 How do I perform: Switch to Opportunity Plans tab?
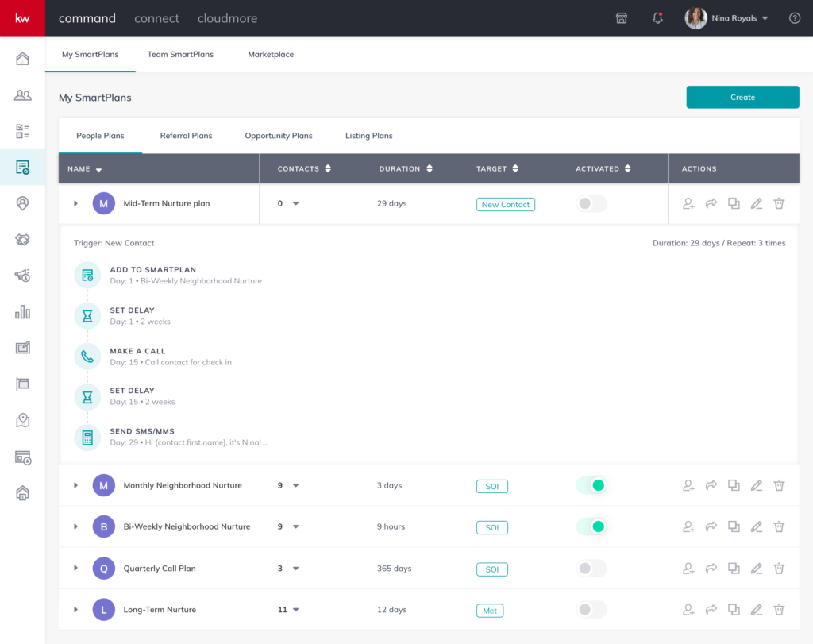[279, 136]
